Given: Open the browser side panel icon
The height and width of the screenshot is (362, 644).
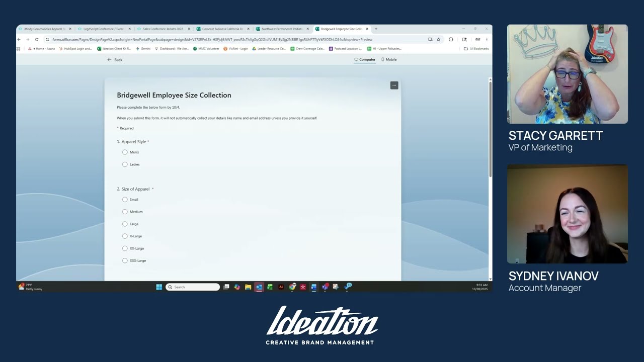Looking at the screenshot, I should click(464, 39).
